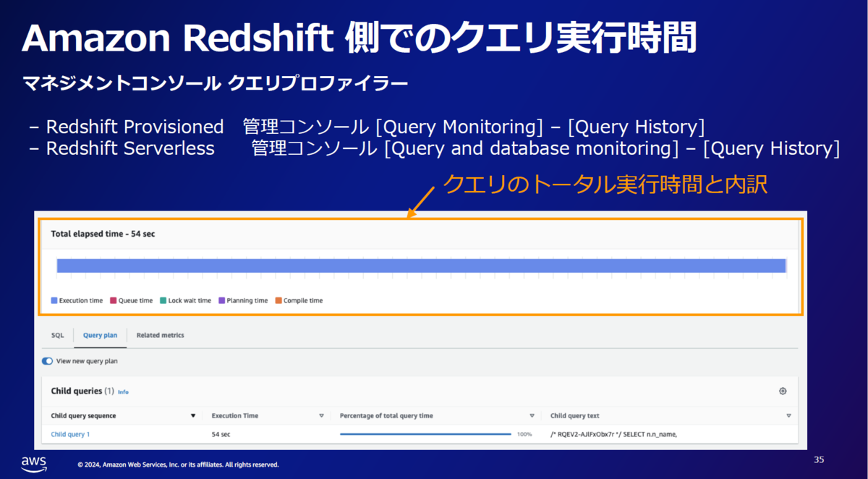Click the Execution time legend swatch
Viewport: 868px width, 479px height.
pyautogui.click(x=54, y=300)
